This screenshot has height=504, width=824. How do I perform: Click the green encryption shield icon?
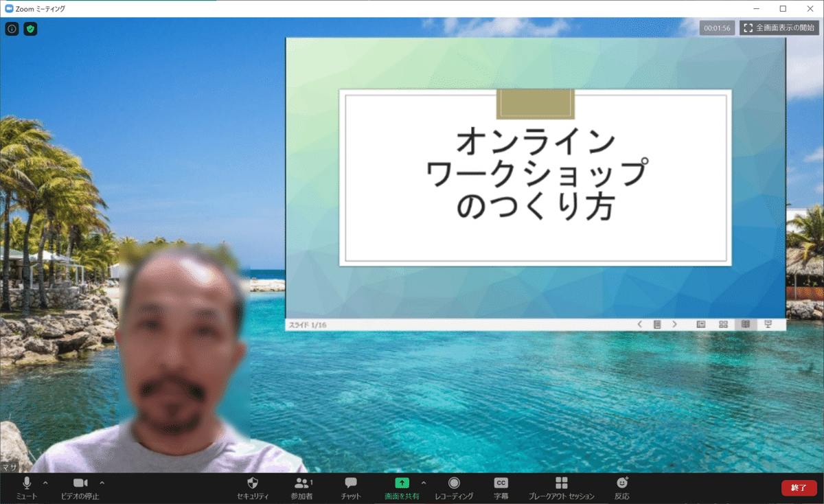[x=30, y=29]
